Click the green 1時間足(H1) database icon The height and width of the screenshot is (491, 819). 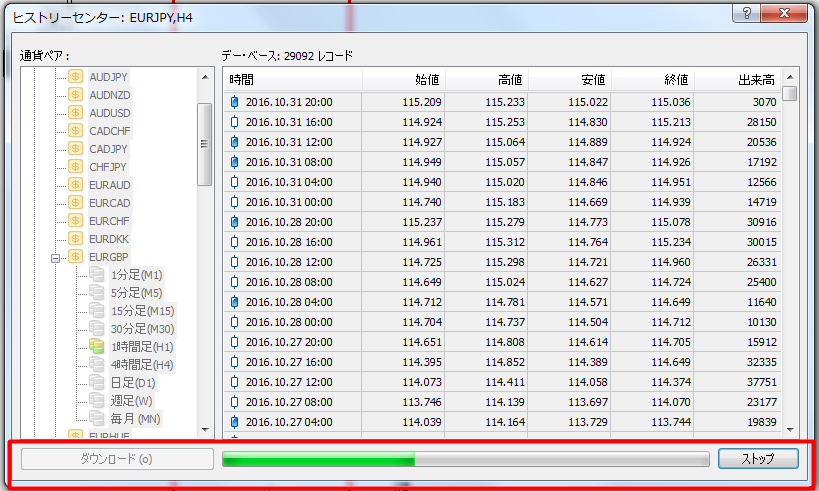click(x=97, y=346)
